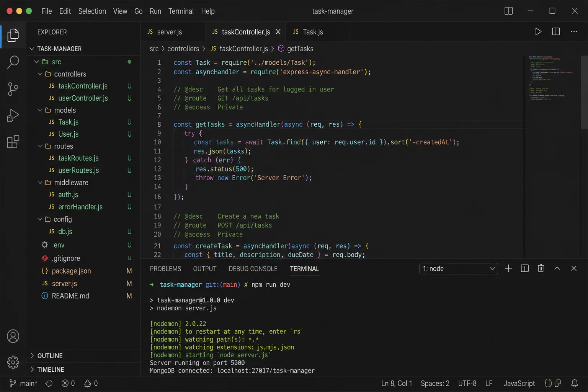Screen dimensions: 588x392
Task: Open the Explorer view in activity bar
Action: [x=13, y=35]
